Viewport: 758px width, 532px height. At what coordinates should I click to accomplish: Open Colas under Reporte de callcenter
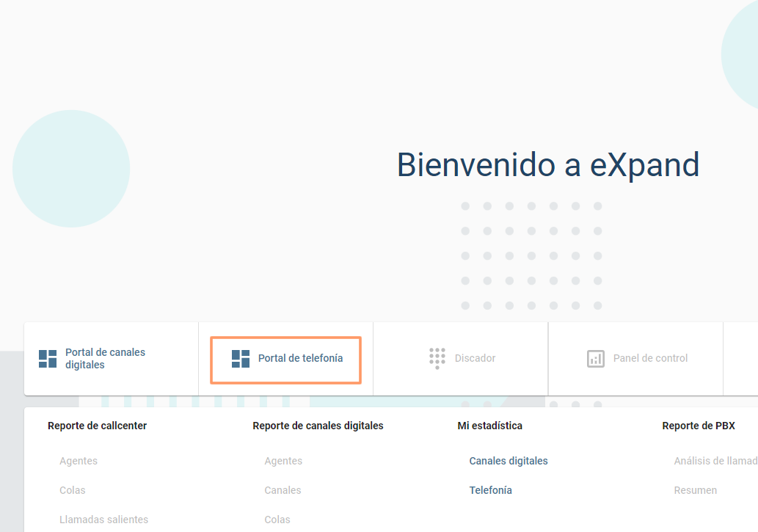pos(73,490)
